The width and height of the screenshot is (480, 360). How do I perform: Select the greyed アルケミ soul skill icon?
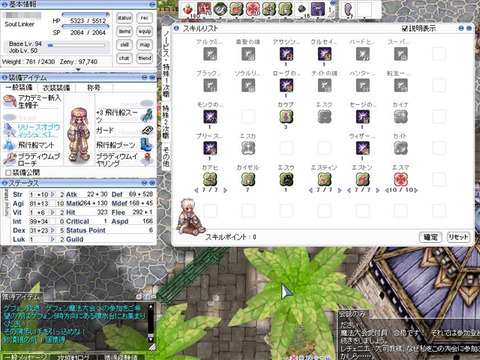click(210, 54)
